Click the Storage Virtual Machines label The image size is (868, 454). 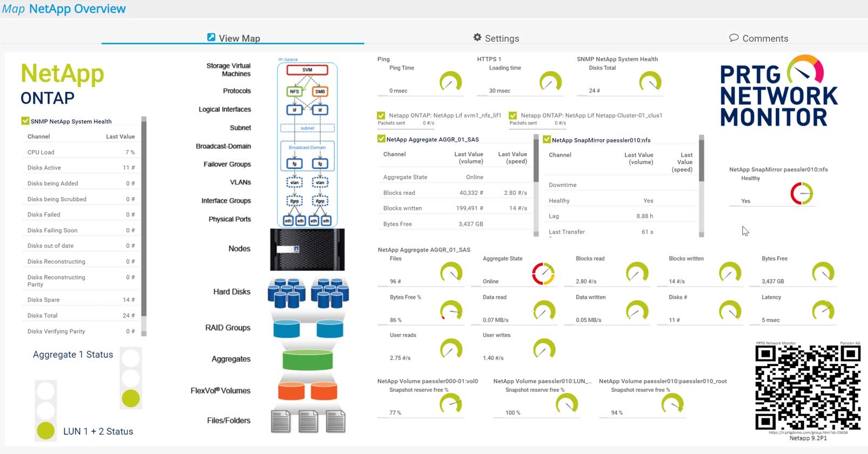[228, 70]
